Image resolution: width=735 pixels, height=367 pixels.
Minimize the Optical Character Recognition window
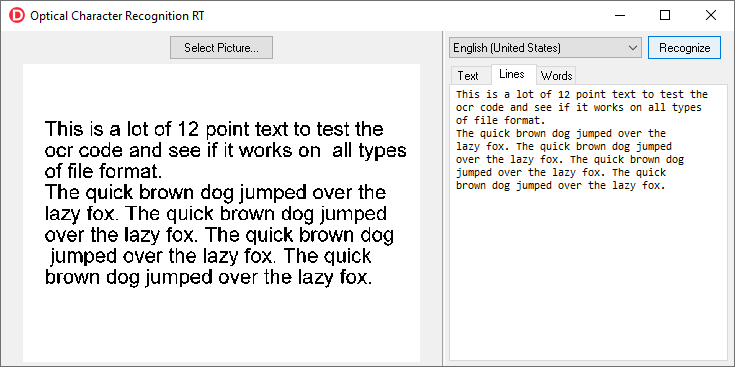pyautogui.click(x=620, y=15)
